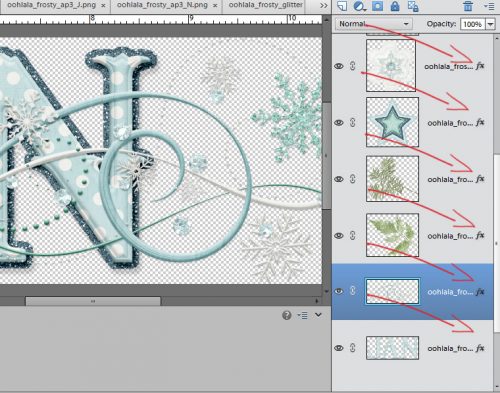
Task: Hide the star layer with the eye icon
Action: point(339,123)
